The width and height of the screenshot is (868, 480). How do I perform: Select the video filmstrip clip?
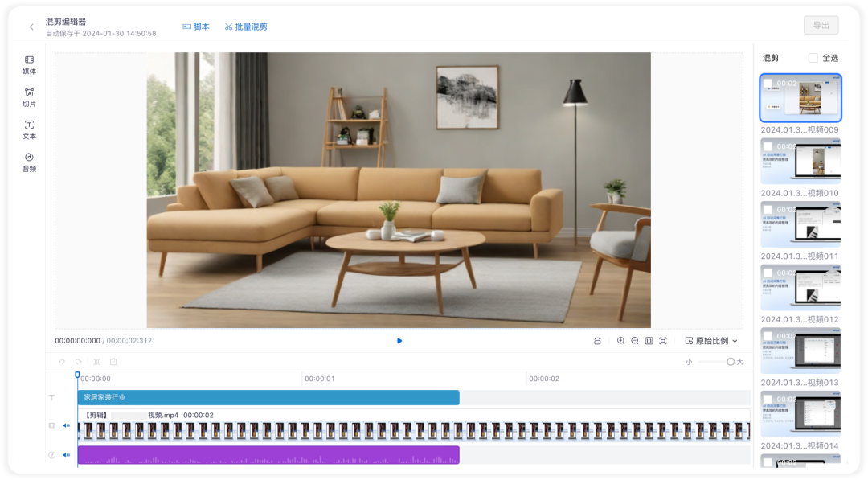coord(414,431)
